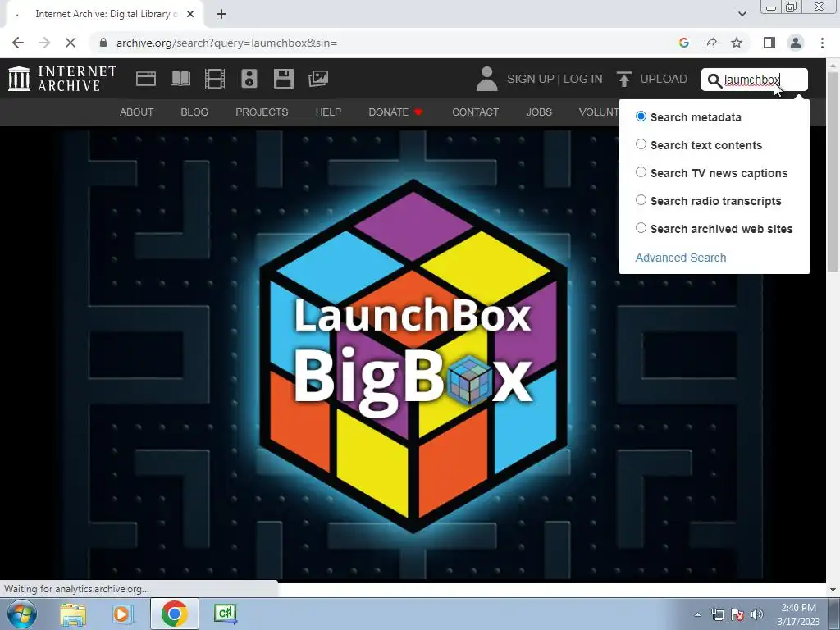Click the Google icon in address bar
Image resolution: width=840 pixels, height=630 pixels.
coord(683,43)
